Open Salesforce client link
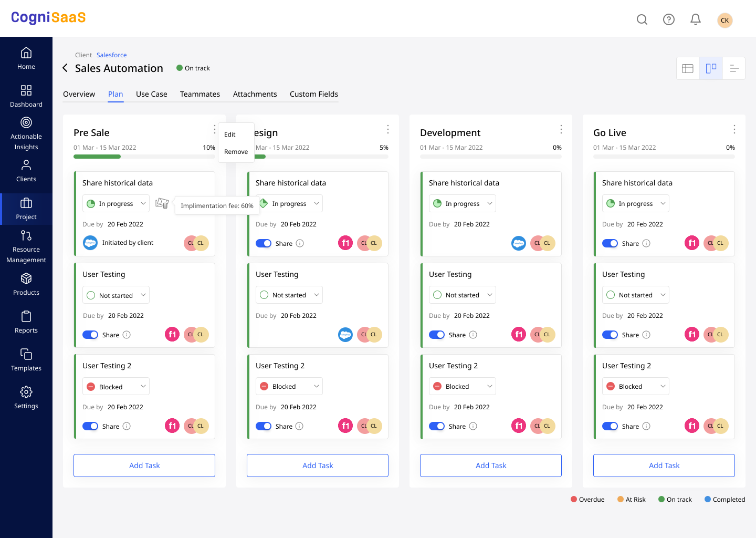This screenshot has width=756, height=538. click(111, 55)
